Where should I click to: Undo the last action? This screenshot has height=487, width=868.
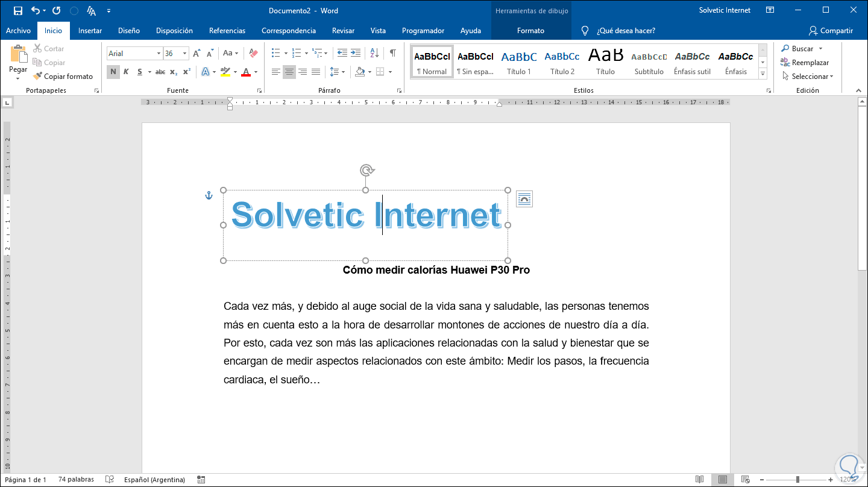click(35, 11)
